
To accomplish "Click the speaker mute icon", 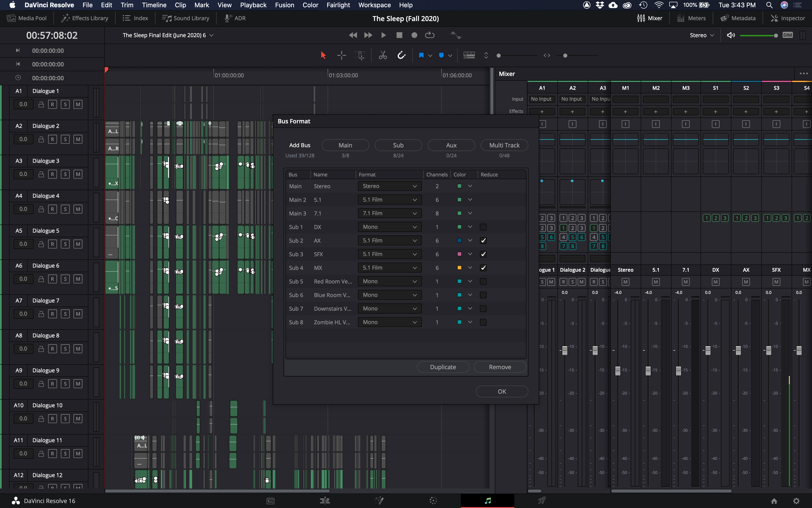I will 731,35.
